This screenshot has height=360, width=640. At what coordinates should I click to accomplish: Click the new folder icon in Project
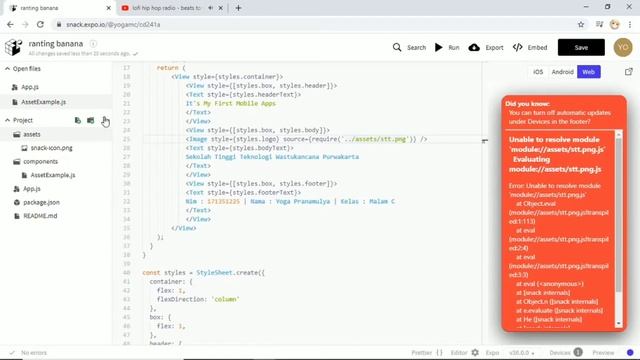(x=91, y=120)
